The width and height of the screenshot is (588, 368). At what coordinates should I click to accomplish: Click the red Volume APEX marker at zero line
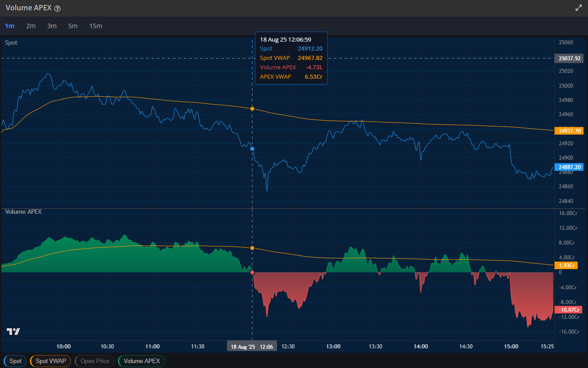[x=252, y=272]
